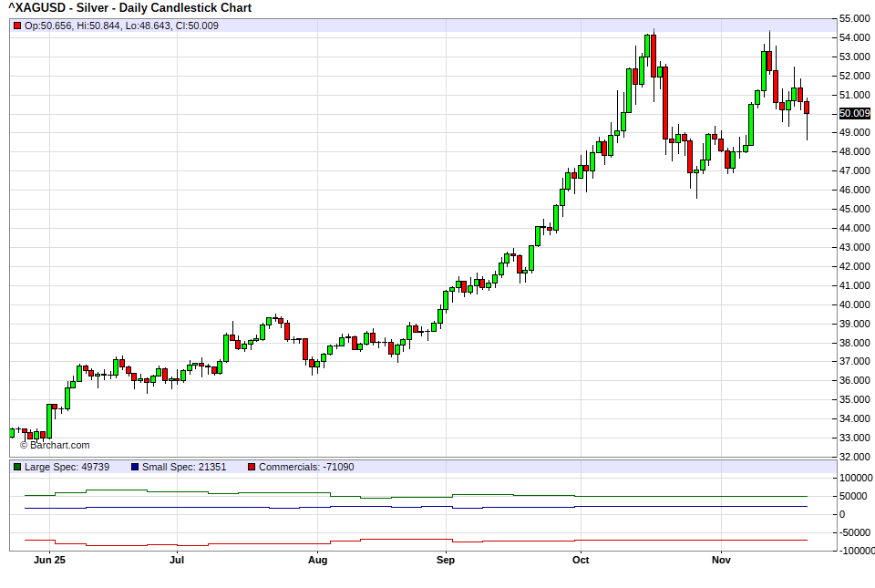875x588 pixels.
Task: Click the 'Aug' date axis label
Action: point(317,560)
